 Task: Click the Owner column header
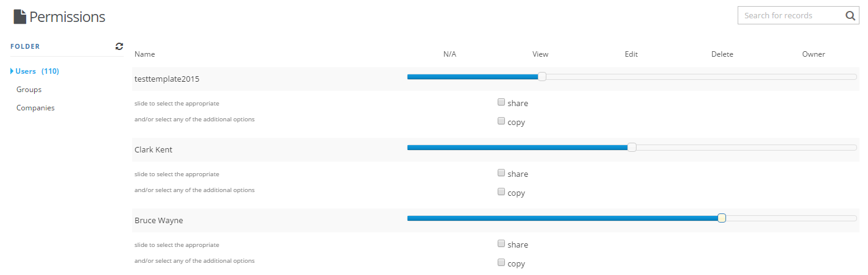point(814,54)
